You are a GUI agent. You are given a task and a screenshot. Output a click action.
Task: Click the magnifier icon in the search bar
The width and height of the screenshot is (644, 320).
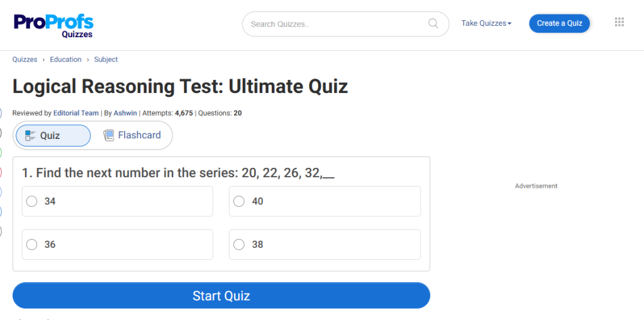coord(433,24)
